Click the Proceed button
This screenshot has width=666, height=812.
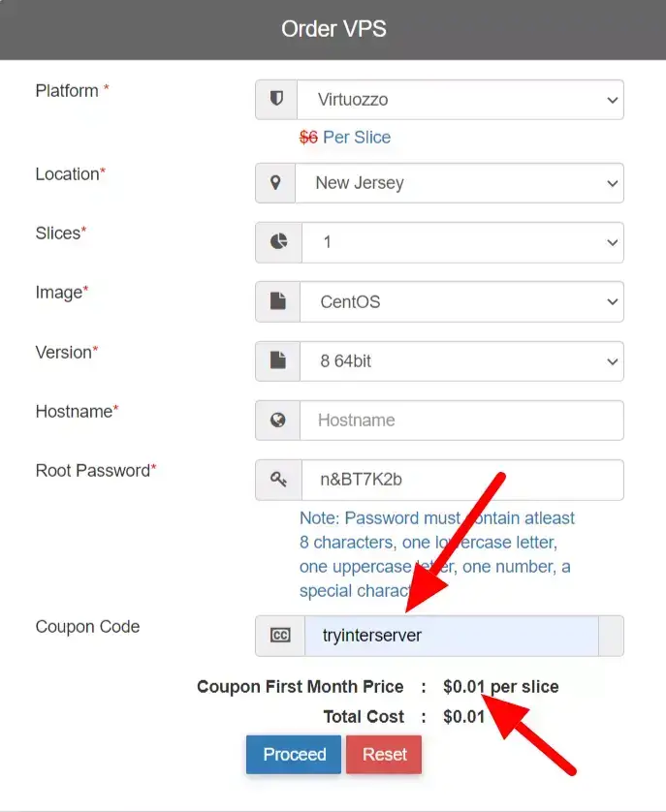[x=293, y=754]
